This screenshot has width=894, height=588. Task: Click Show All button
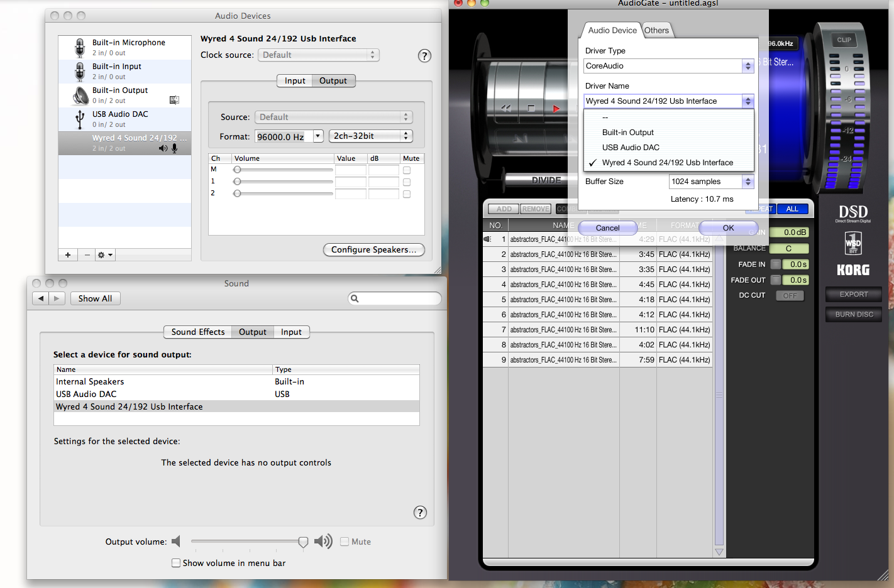pyautogui.click(x=95, y=298)
